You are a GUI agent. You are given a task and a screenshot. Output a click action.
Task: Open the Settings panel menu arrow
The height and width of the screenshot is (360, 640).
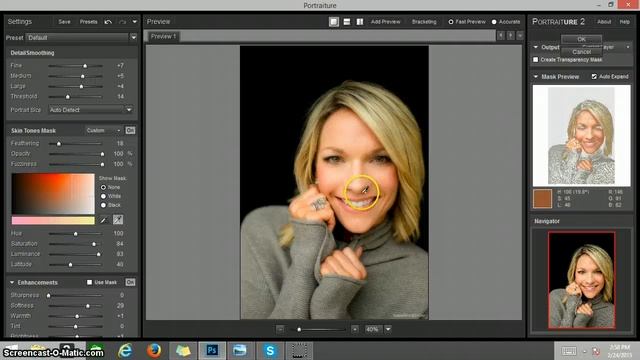(x=135, y=22)
